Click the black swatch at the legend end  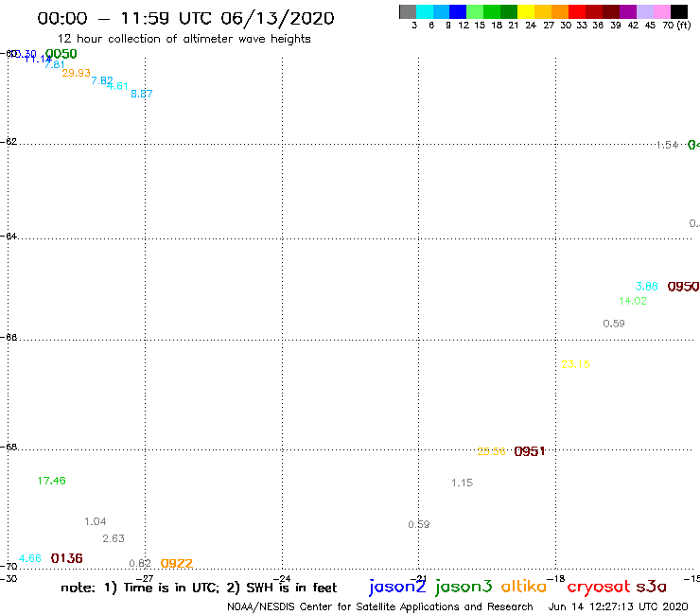point(679,12)
